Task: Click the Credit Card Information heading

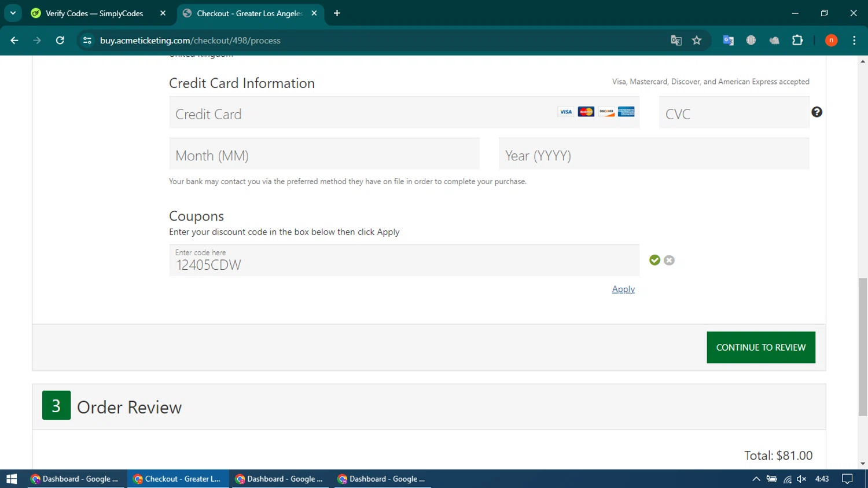Action: [242, 83]
